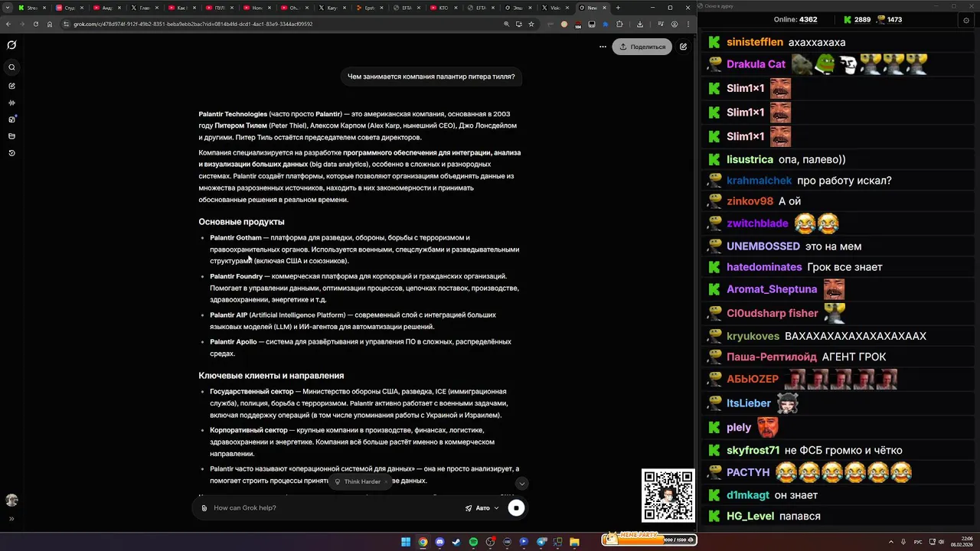
Task: Reload the browser page
Action: point(36,24)
